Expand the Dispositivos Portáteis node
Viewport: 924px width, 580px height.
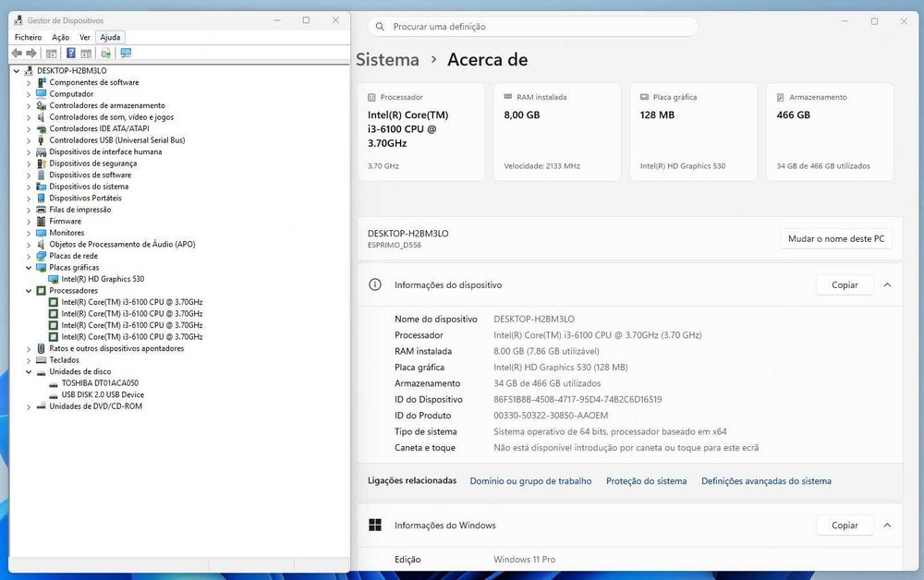click(29, 199)
